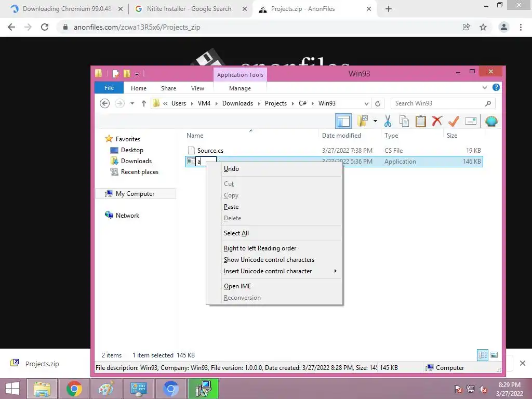The width and height of the screenshot is (532, 399).
Task: Click the Projects breadcrumb in address bar
Action: 275,103
